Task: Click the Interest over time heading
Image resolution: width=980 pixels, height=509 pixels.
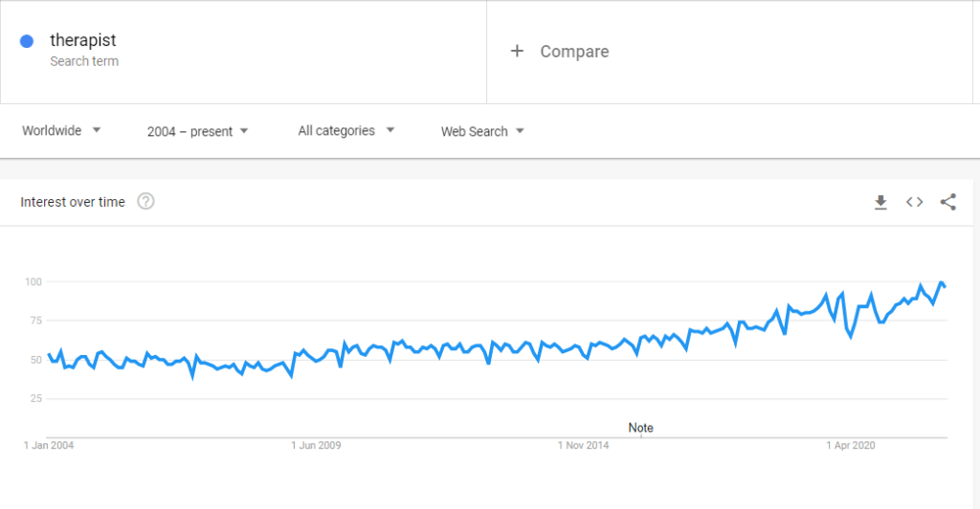Action: [73, 202]
